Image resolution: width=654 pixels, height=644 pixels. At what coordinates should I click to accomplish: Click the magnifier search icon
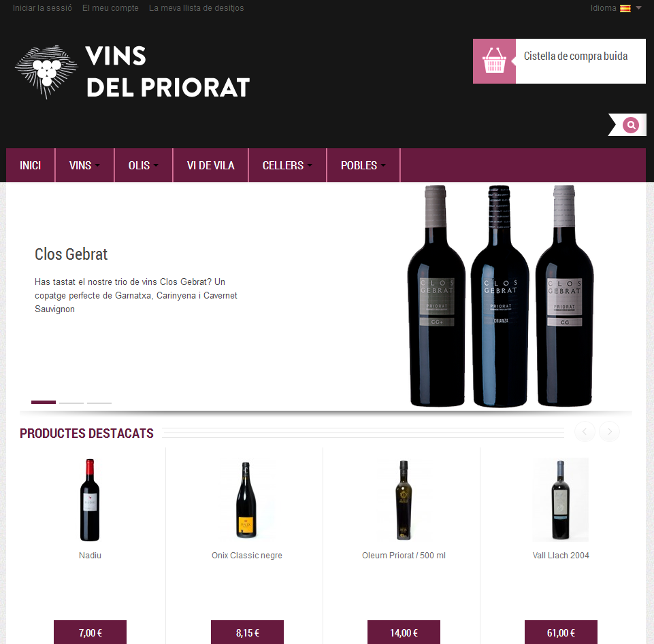coord(631,125)
